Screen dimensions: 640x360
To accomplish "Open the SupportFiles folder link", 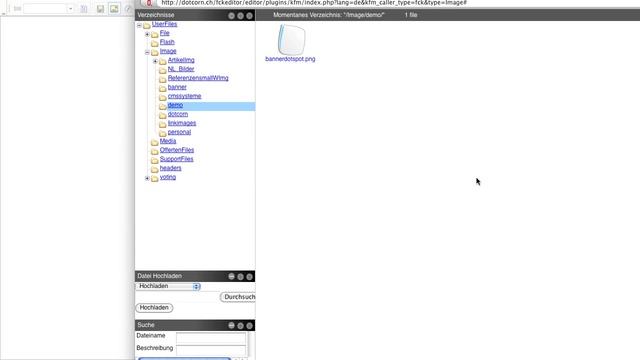I will pyautogui.click(x=177, y=159).
